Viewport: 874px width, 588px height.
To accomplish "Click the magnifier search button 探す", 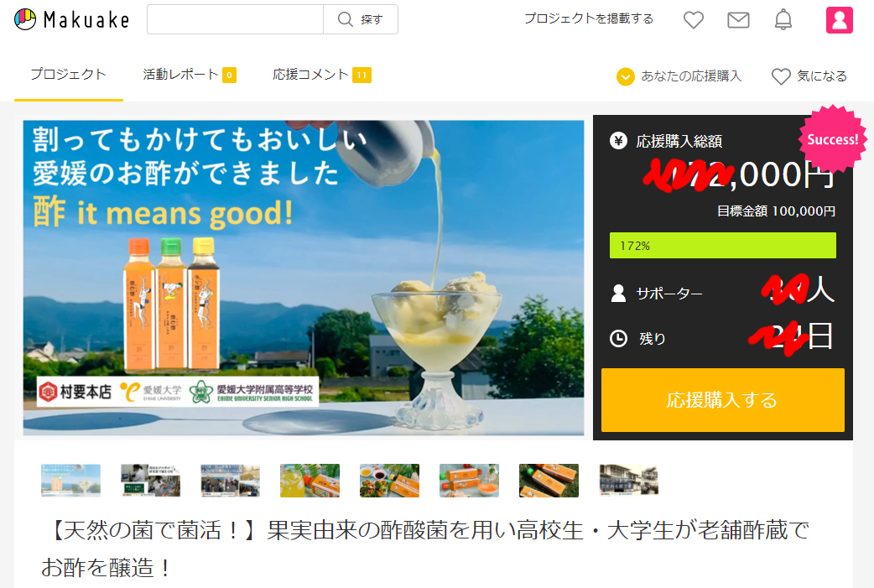I will 361,19.
